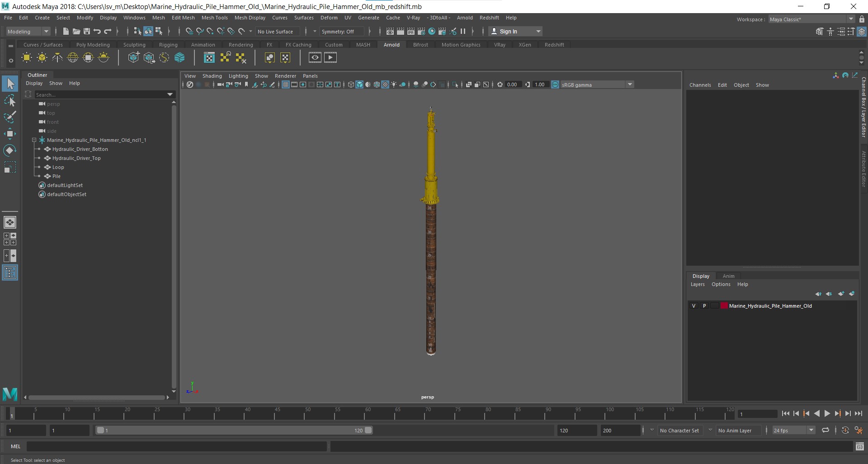Open the Script Editor icon
Viewport: 868px width, 464px height.
tap(860, 446)
